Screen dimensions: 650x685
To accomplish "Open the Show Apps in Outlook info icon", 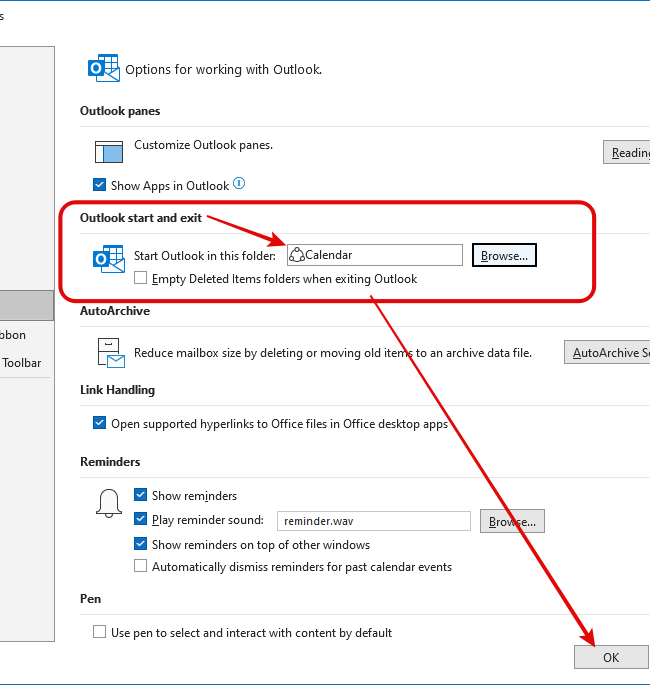I will coord(239,183).
